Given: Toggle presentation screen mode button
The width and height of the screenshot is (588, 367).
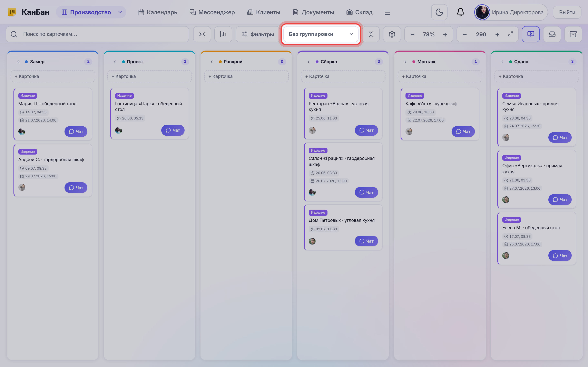Looking at the screenshot, I should [x=531, y=34].
